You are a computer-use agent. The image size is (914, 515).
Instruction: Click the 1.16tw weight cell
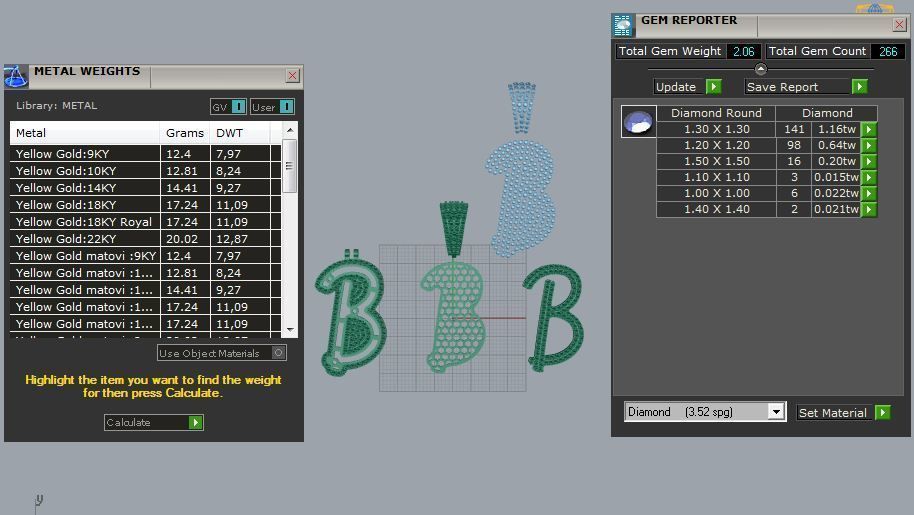point(836,129)
